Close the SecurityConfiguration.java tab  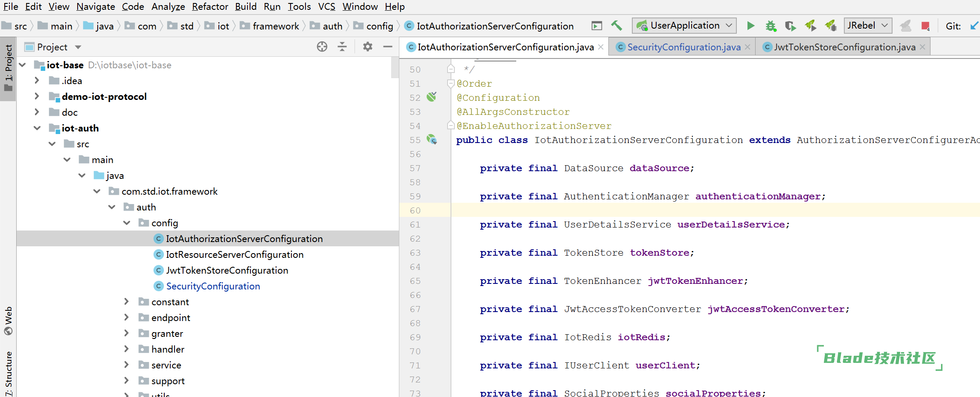pyautogui.click(x=747, y=47)
